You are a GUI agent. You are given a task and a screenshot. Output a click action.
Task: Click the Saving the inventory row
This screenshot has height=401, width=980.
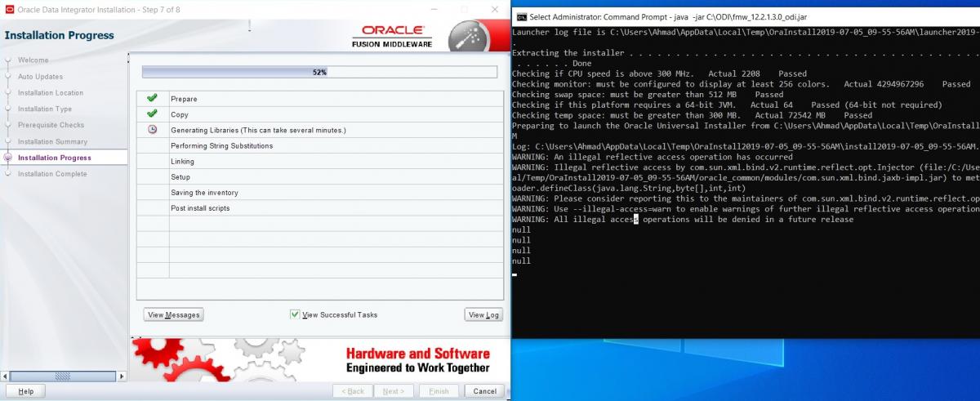pyautogui.click(x=319, y=192)
